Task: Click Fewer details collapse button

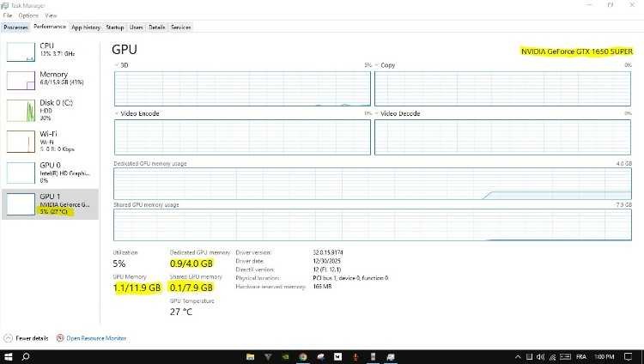Action: [26, 338]
